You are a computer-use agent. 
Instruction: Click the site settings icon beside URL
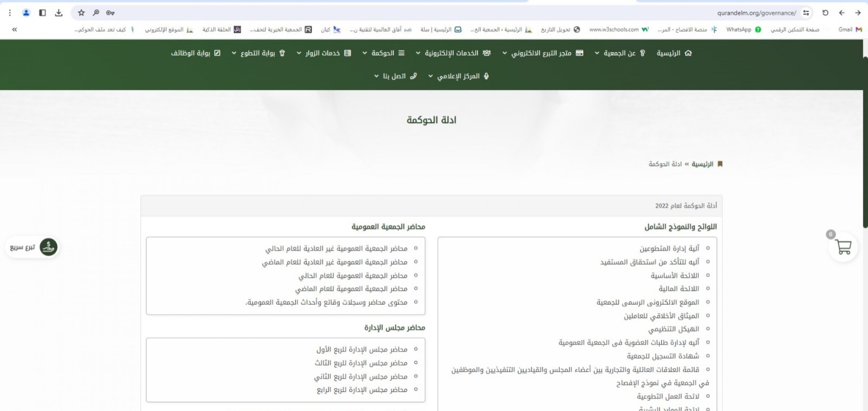(806, 13)
